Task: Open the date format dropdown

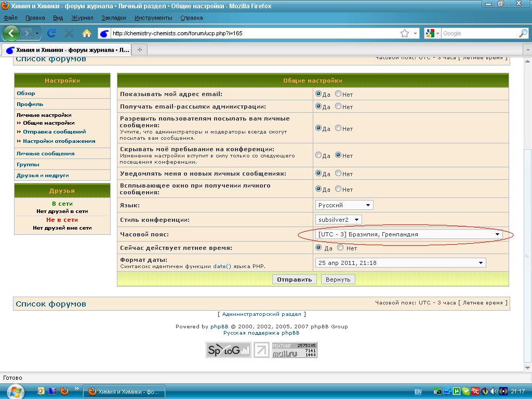Action: (400, 263)
